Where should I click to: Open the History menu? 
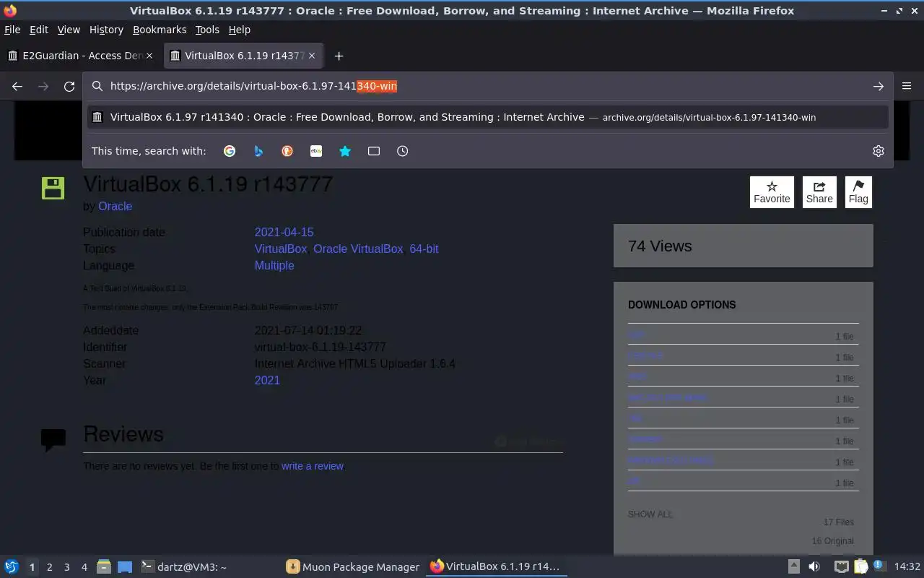[106, 30]
